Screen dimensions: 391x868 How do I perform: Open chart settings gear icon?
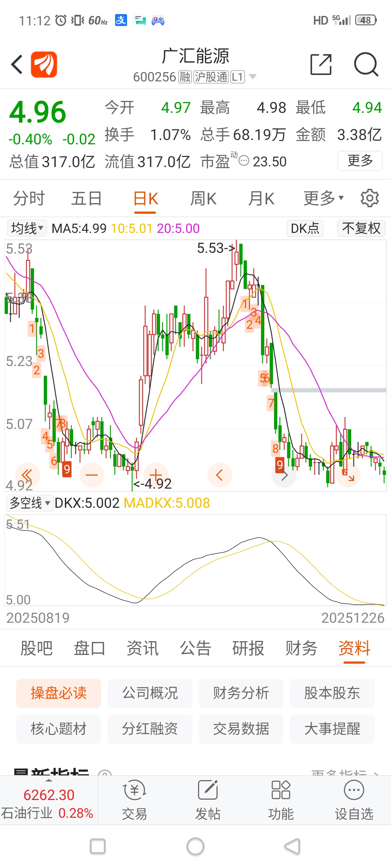pyautogui.click(x=370, y=198)
